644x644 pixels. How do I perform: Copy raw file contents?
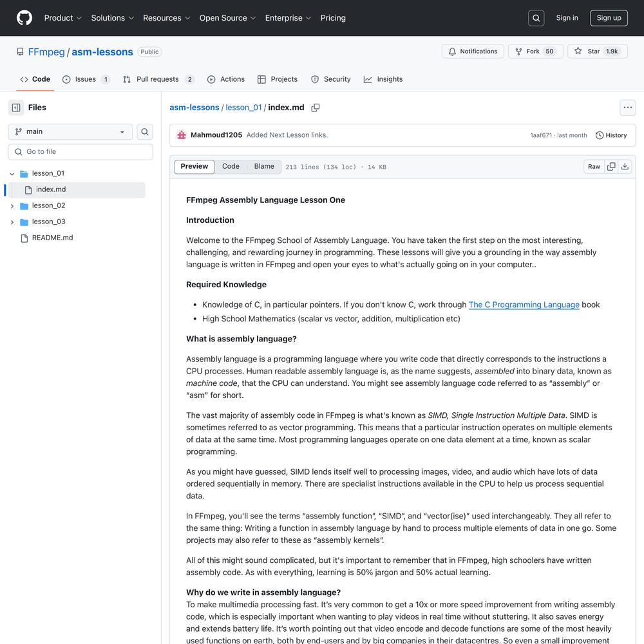click(611, 166)
